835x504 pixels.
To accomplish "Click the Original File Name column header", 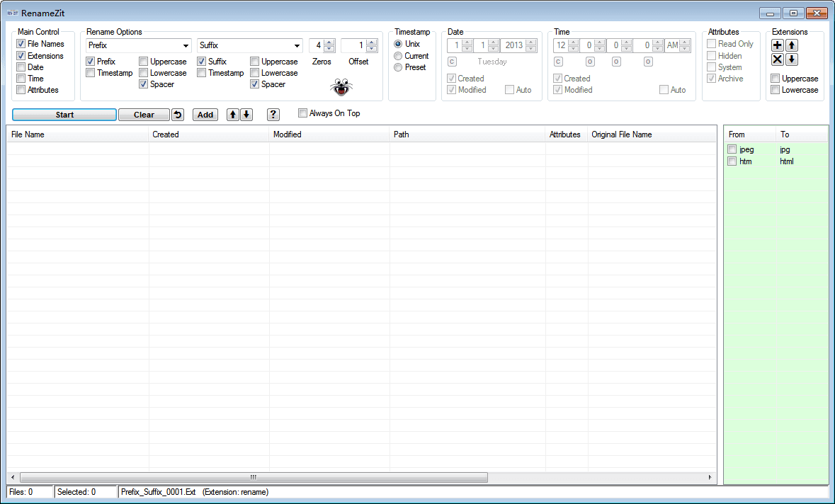I will pos(621,134).
